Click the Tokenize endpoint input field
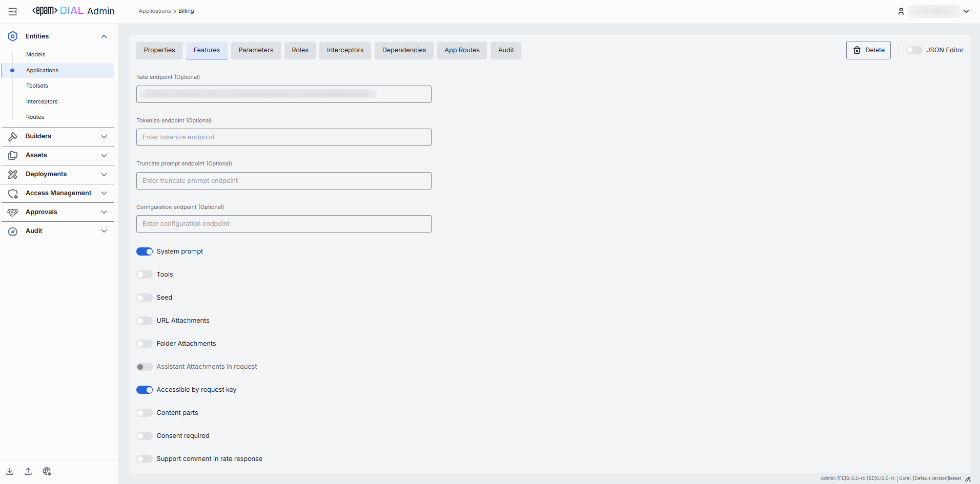This screenshot has width=980, height=484. [283, 137]
